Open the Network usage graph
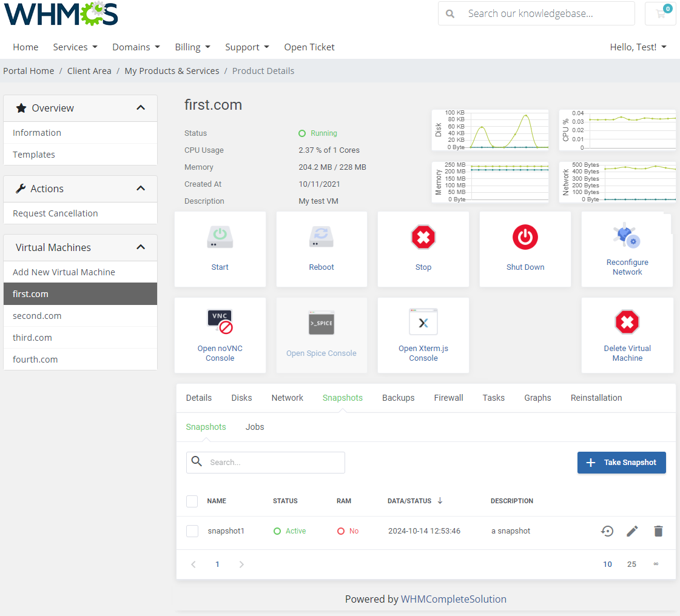Image resolution: width=680 pixels, height=616 pixels. coord(617,182)
